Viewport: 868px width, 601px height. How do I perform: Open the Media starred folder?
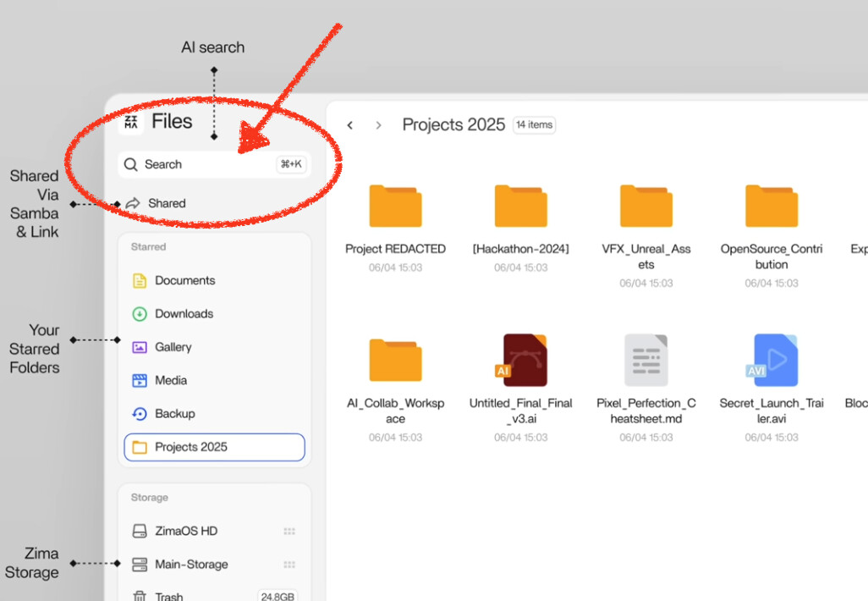[x=170, y=380]
